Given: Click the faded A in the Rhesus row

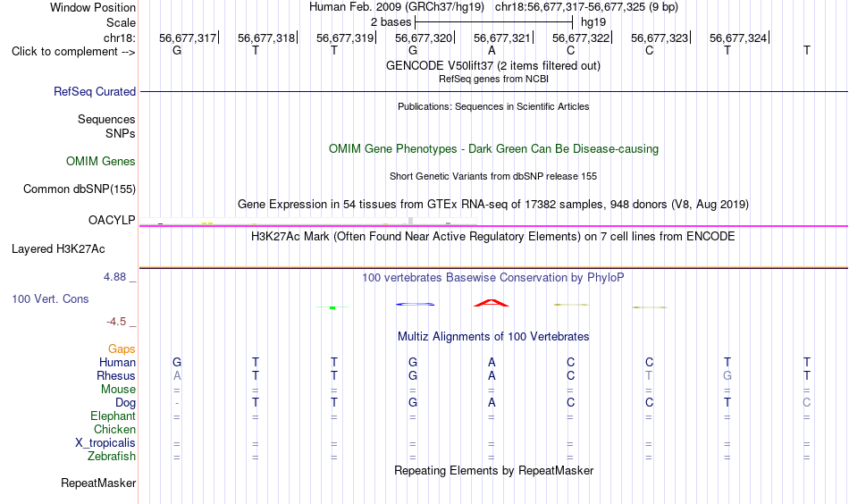Looking at the screenshot, I should tap(177, 375).
